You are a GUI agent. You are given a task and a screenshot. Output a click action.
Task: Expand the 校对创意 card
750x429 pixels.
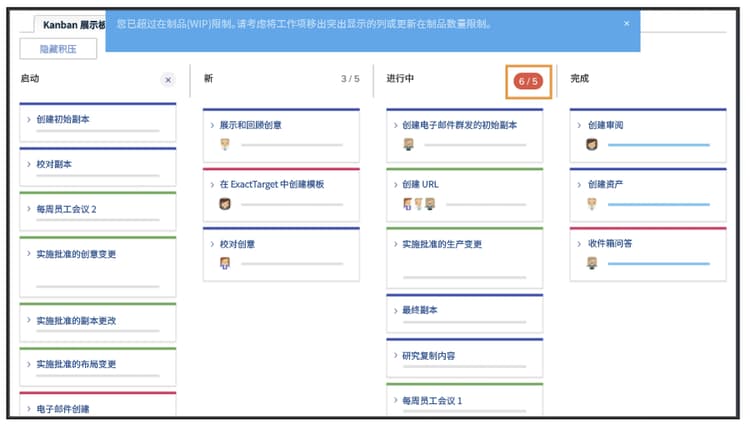(x=212, y=244)
